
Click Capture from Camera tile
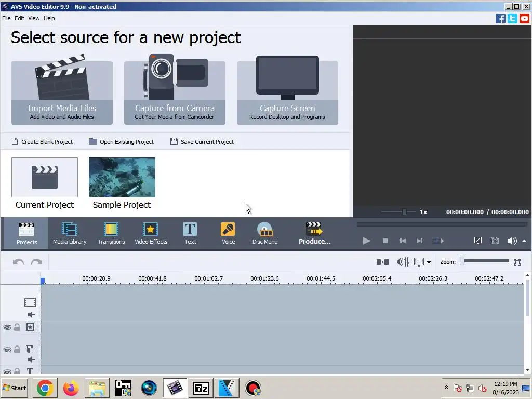point(175,92)
